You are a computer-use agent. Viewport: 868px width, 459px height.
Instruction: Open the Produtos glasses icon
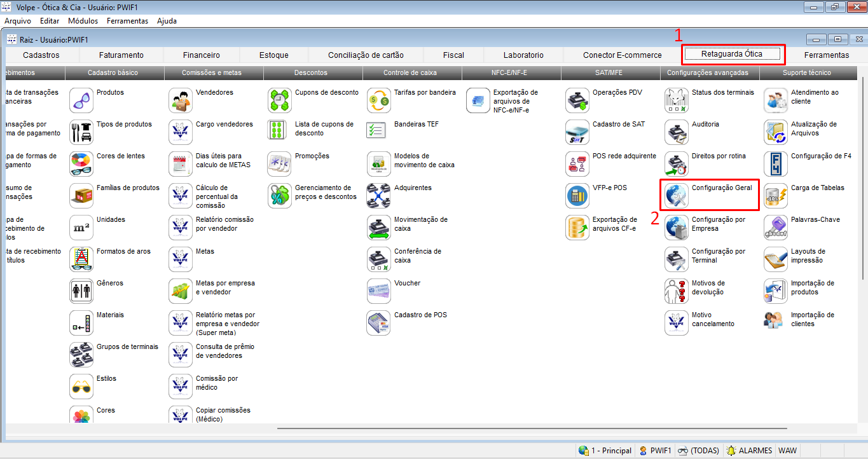pyautogui.click(x=81, y=100)
